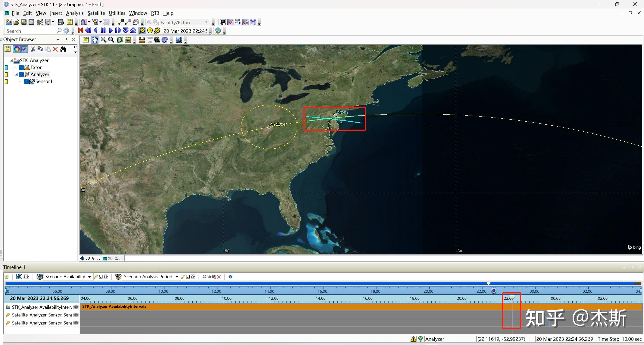Screen dimensions: 644x345
Task: Click the measure ruler tool icon
Action: point(142,40)
